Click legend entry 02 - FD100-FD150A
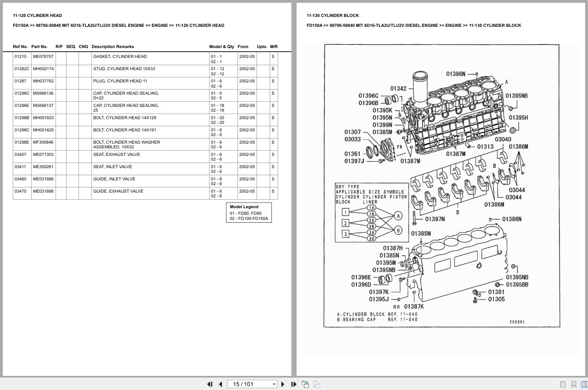The image size is (588, 390). [249, 219]
